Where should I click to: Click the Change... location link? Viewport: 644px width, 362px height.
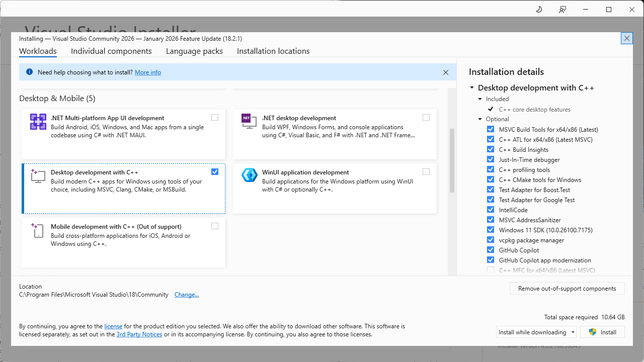pyautogui.click(x=187, y=295)
